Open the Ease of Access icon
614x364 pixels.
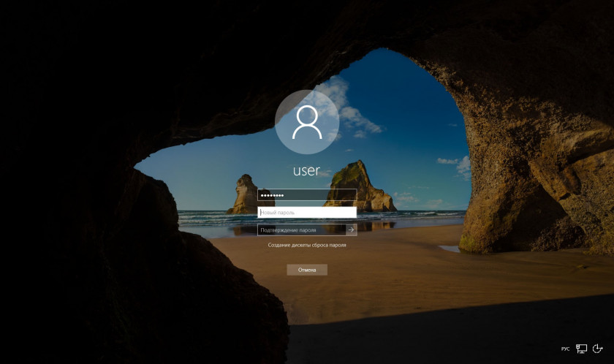click(x=599, y=349)
